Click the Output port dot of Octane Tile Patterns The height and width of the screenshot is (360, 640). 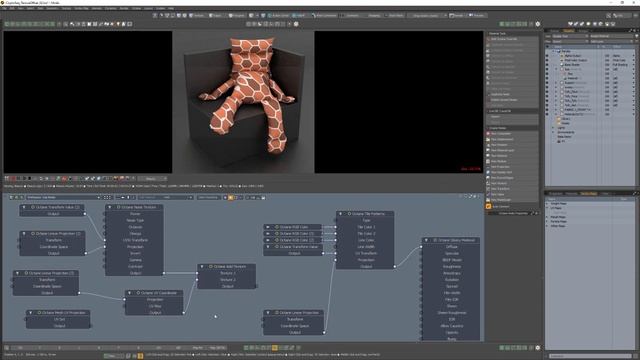coord(395,267)
